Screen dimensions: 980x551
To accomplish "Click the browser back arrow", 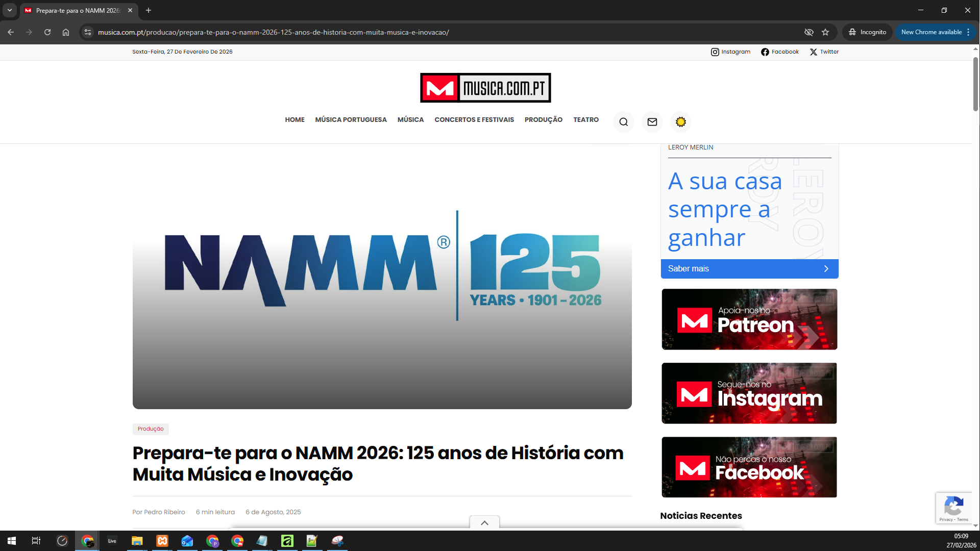I will coord(11,32).
